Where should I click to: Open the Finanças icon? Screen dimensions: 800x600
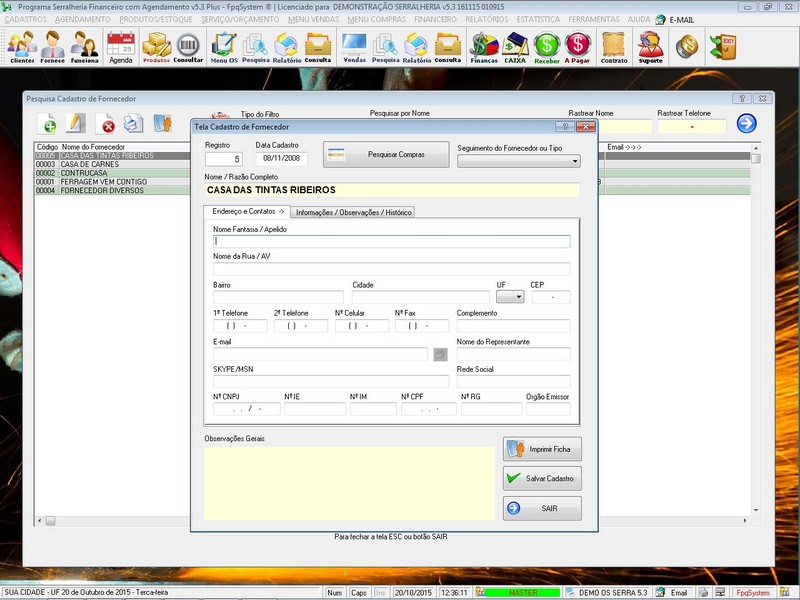point(484,47)
